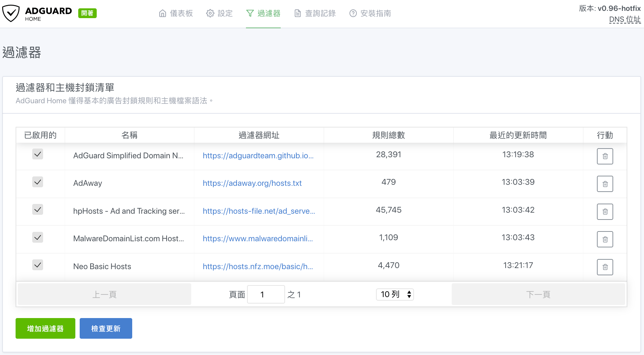
Task: Open the 安裝指南 setup guide tab
Action: click(370, 13)
